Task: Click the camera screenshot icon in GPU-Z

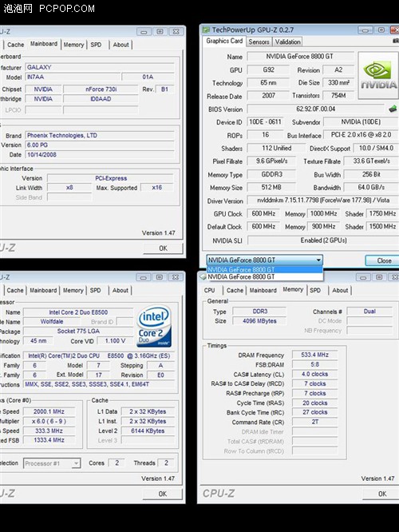Action: point(396,41)
